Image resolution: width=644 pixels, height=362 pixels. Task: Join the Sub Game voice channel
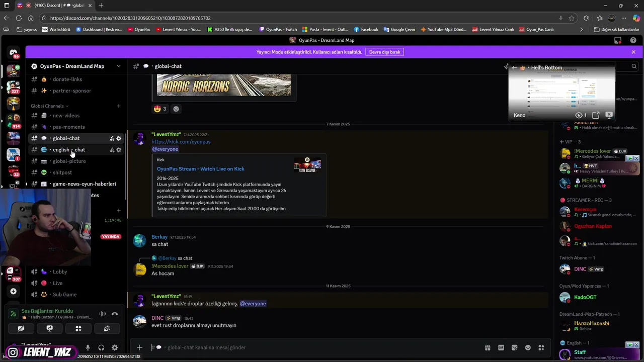(x=64, y=295)
